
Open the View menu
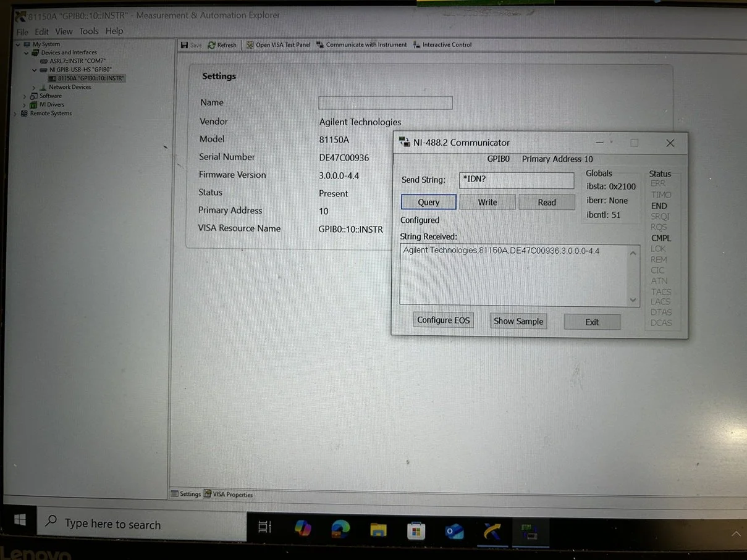point(64,31)
